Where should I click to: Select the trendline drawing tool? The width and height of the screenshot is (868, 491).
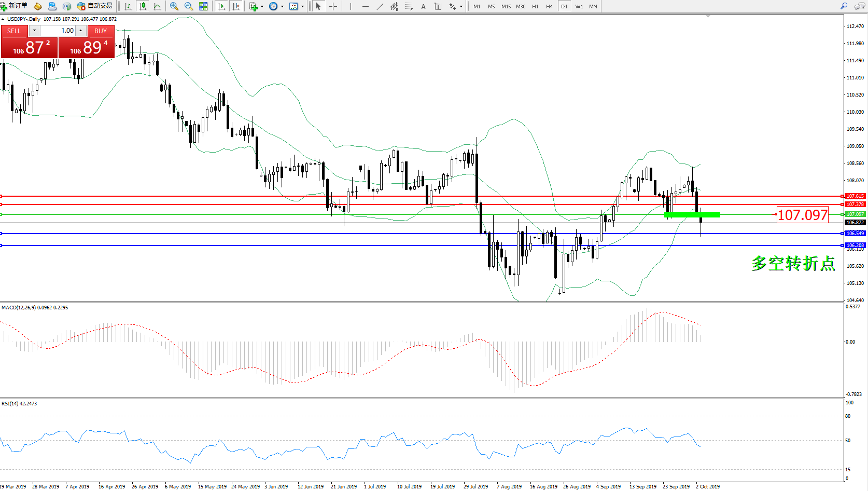pos(380,6)
